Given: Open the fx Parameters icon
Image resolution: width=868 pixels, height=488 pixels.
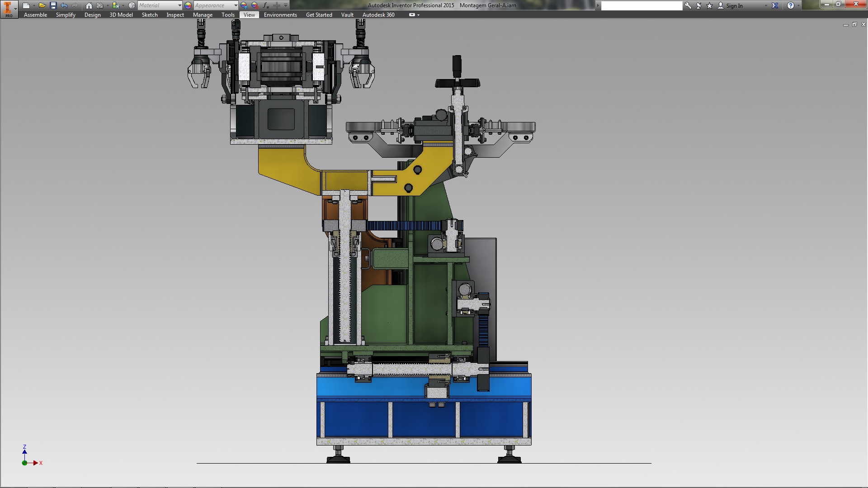Looking at the screenshot, I should 266,5.
